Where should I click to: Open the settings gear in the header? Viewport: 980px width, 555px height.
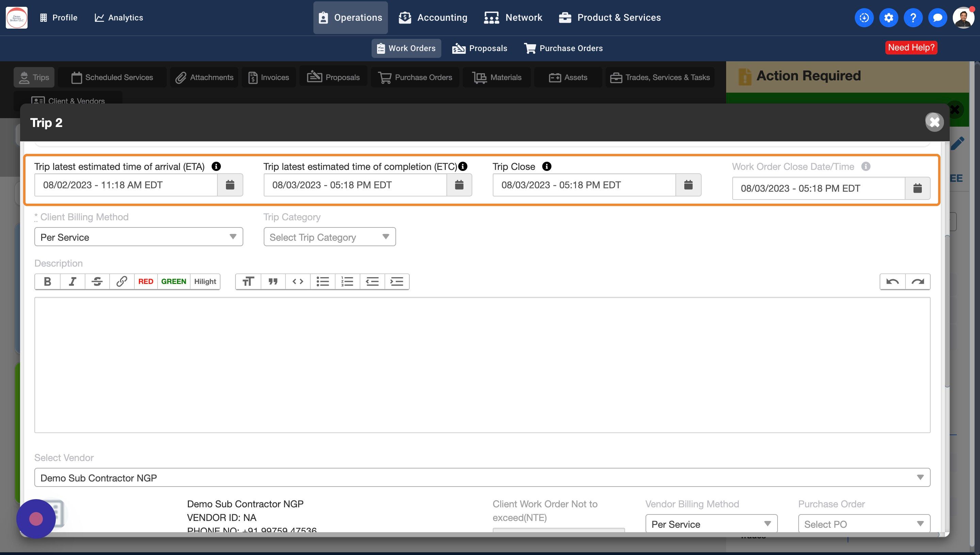tap(888, 17)
